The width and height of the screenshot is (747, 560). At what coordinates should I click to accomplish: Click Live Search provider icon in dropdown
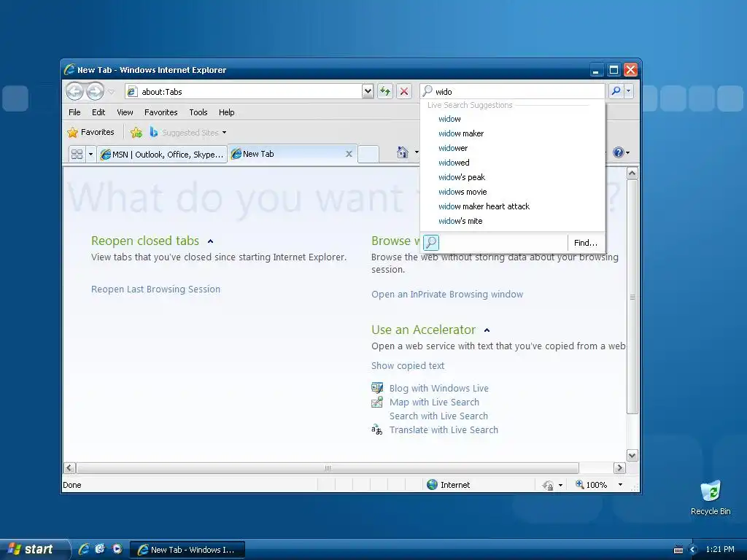point(431,243)
